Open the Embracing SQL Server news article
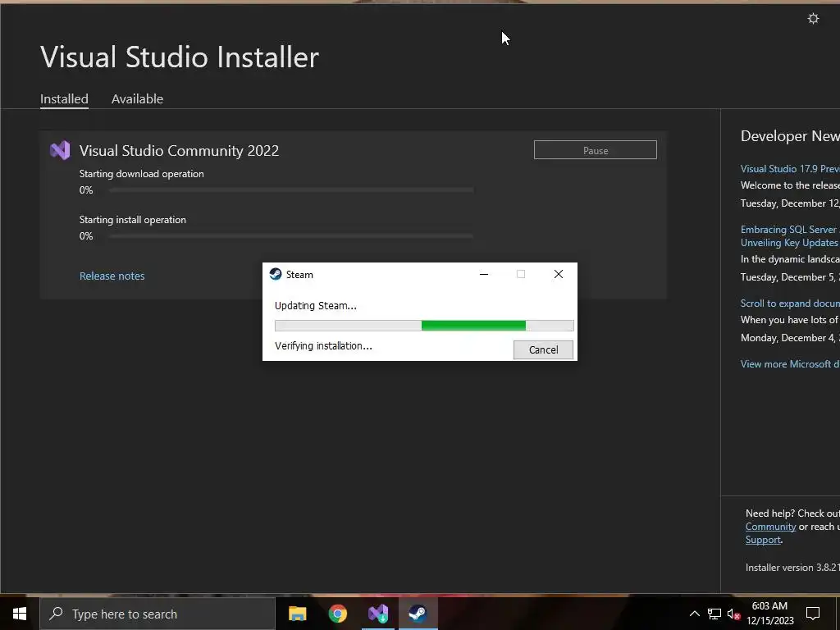 click(790, 235)
